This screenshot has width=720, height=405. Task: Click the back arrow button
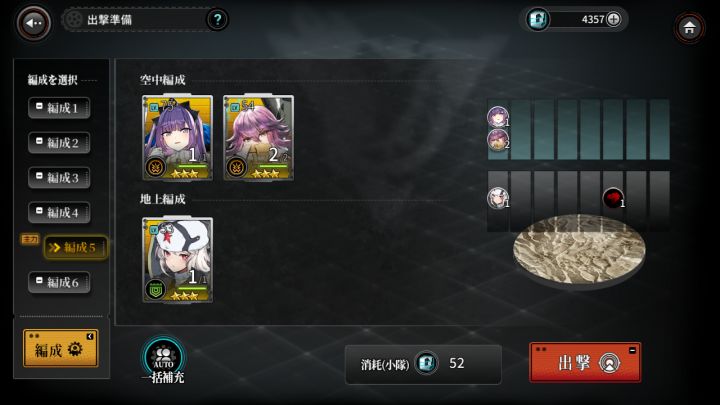pyautogui.click(x=33, y=22)
